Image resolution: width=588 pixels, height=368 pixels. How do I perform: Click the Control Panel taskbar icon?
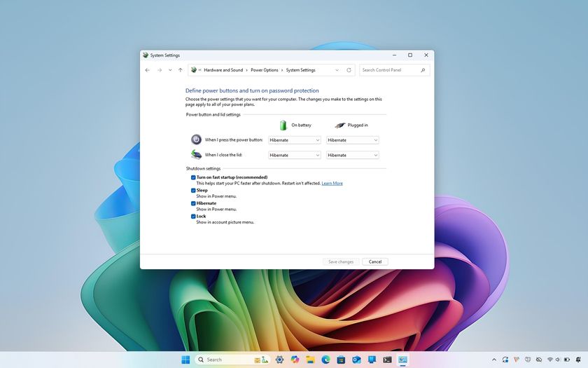(x=402, y=360)
